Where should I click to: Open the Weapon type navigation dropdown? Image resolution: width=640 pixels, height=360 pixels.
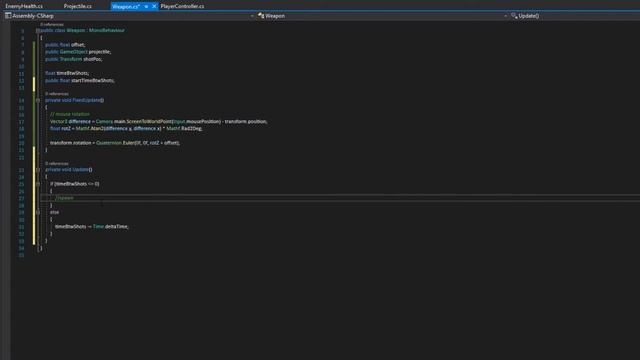pyautogui.click(x=505, y=16)
